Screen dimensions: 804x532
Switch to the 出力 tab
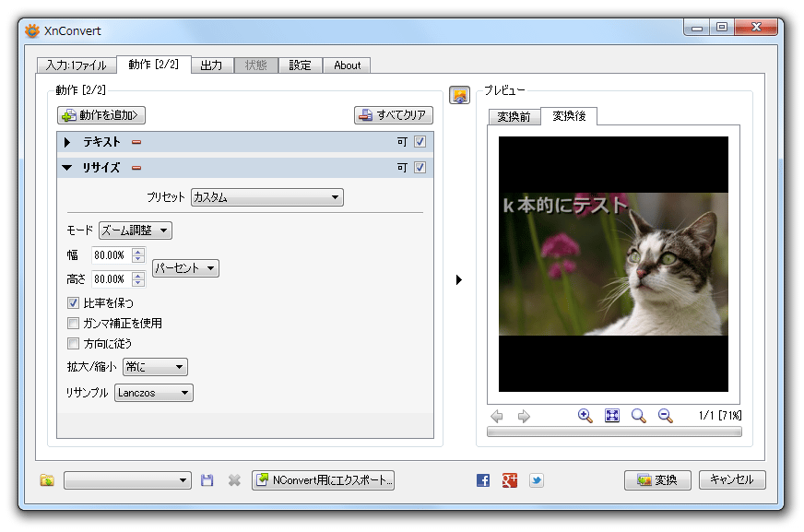[212, 65]
